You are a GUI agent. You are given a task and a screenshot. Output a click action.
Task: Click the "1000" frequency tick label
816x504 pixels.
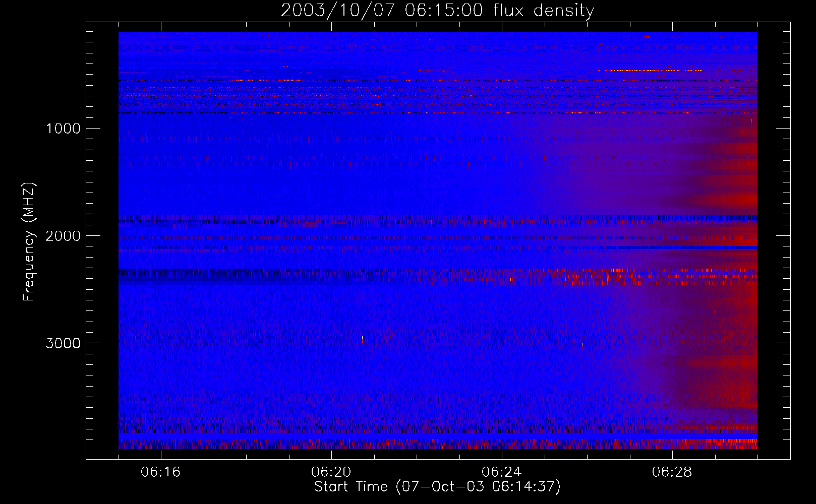pos(63,129)
